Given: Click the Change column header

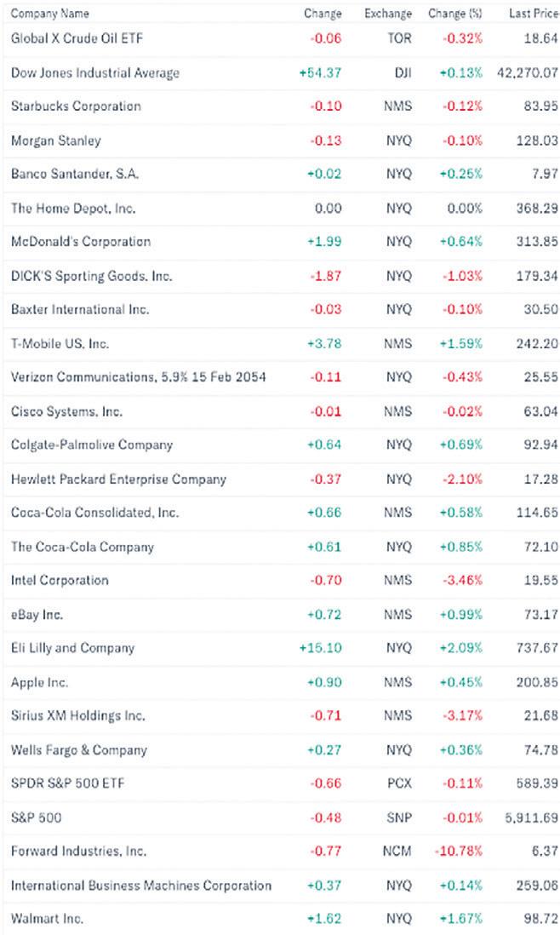Looking at the screenshot, I should click(x=323, y=14).
